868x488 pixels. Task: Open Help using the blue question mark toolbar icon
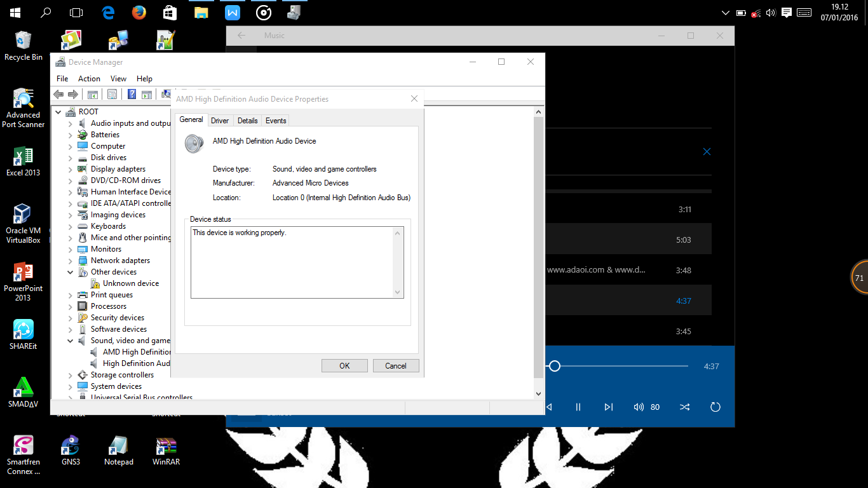coord(132,94)
